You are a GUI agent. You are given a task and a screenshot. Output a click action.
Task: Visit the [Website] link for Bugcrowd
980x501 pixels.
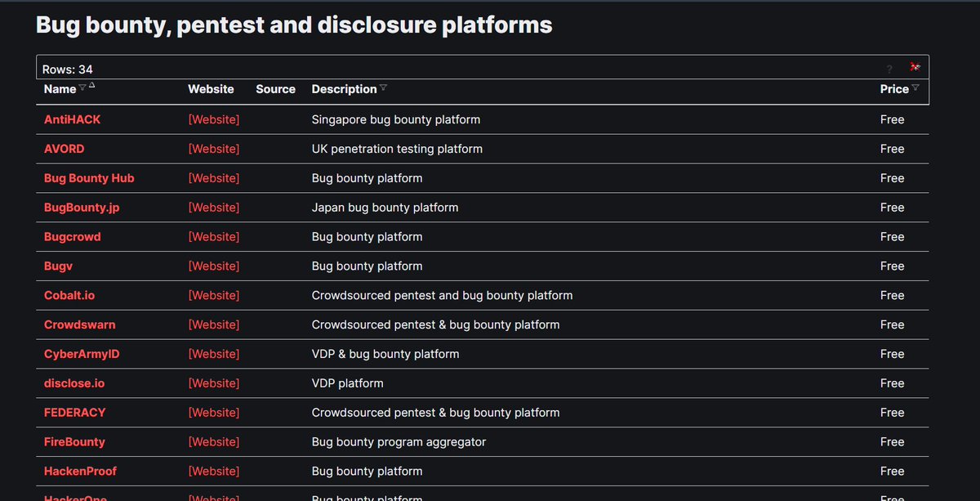point(214,237)
